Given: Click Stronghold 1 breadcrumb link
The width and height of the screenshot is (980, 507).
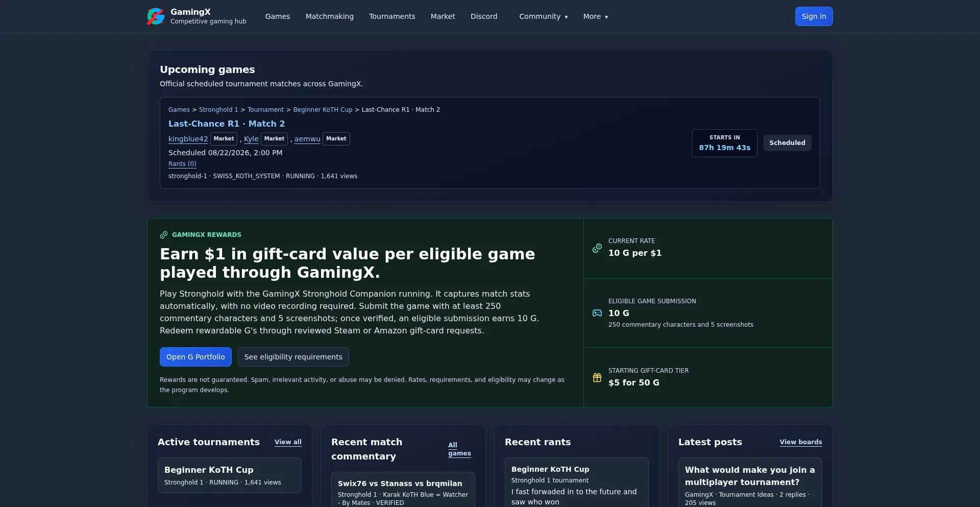Looking at the screenshot, I should (218, 110).
